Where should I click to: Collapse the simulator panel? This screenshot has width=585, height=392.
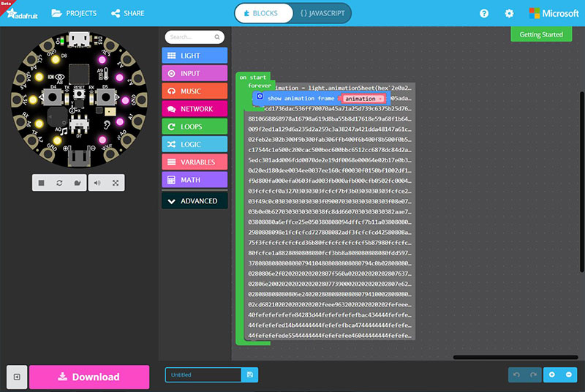click(x=17, y=377)
